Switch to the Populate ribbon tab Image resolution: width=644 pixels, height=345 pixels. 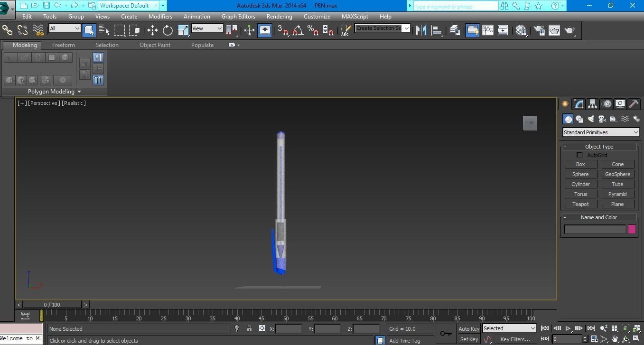202,45
